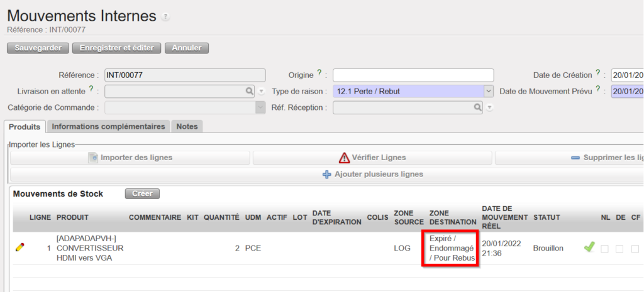Click into the Origine text field
The image size is (644, 292).
pos(413,75)
